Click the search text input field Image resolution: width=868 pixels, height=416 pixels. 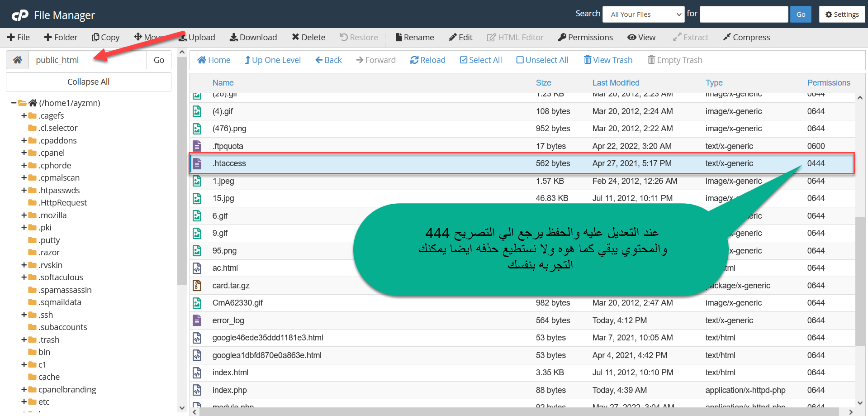coord(743,14)
